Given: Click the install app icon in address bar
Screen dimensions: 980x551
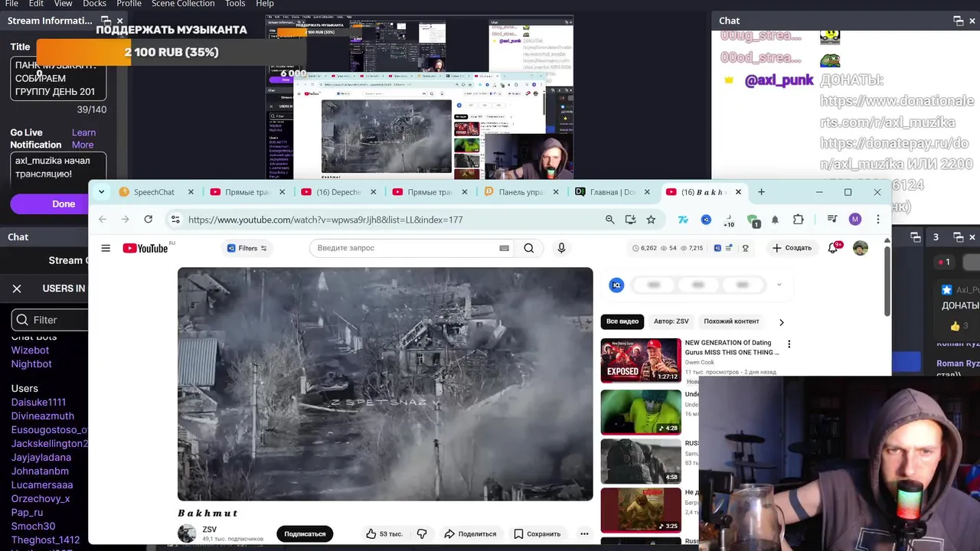Looking at the screenshot, I should (630, 220).
